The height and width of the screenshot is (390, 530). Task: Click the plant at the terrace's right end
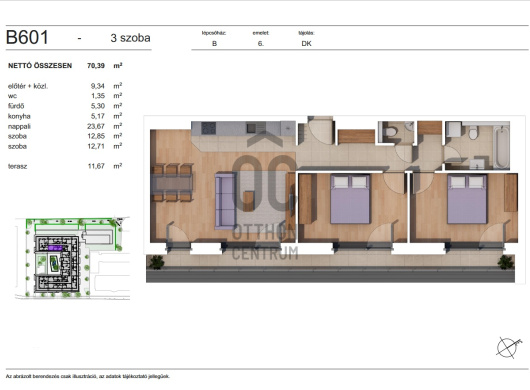click(x=505, y=262)
